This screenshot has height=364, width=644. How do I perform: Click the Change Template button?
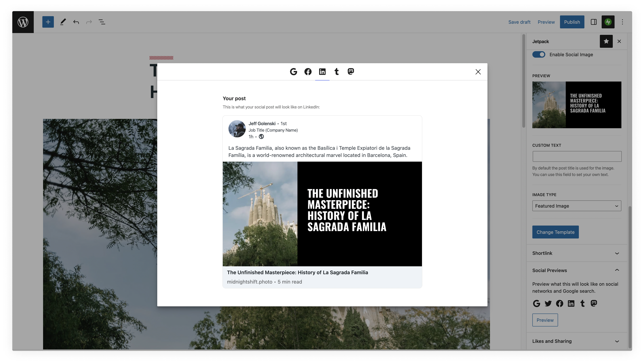[x=555, y=232]
